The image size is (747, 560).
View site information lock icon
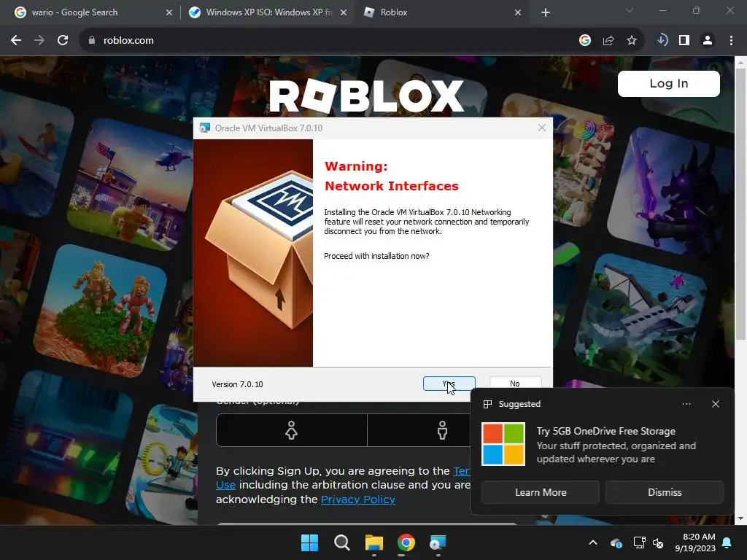coord(91,41)
